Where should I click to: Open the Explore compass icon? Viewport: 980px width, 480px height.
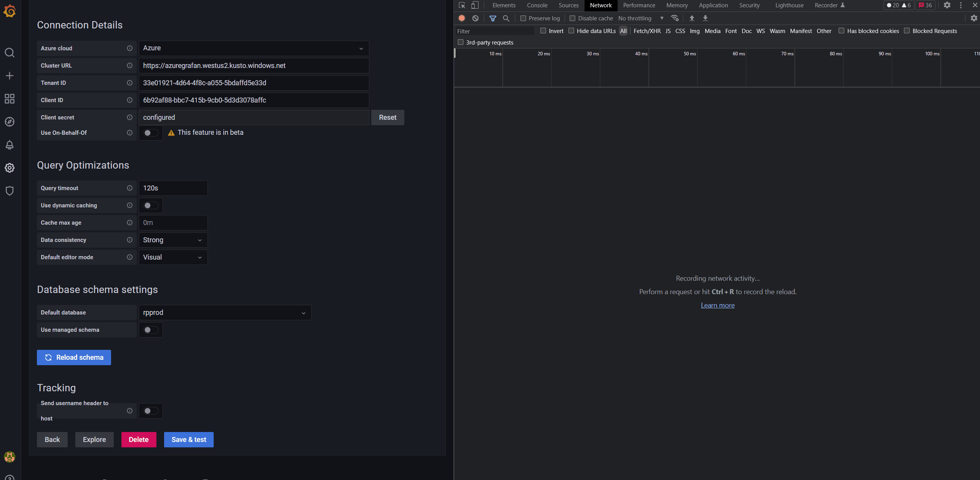10,122
